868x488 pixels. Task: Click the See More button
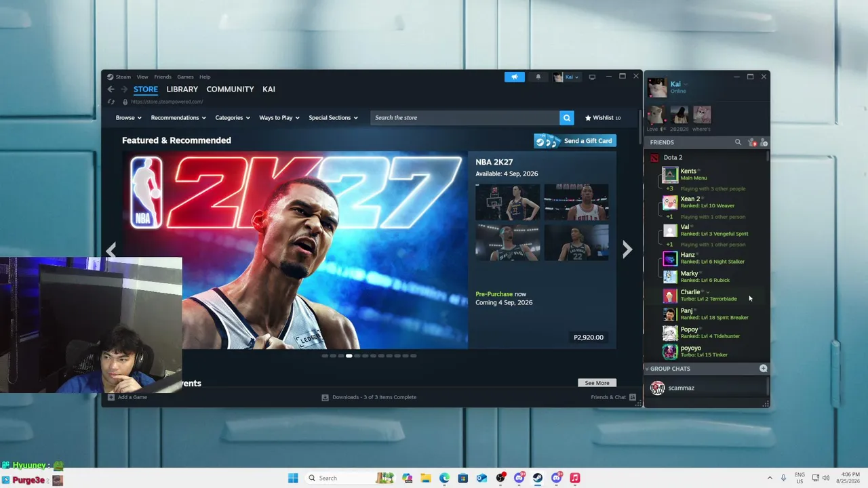point(597,383)
